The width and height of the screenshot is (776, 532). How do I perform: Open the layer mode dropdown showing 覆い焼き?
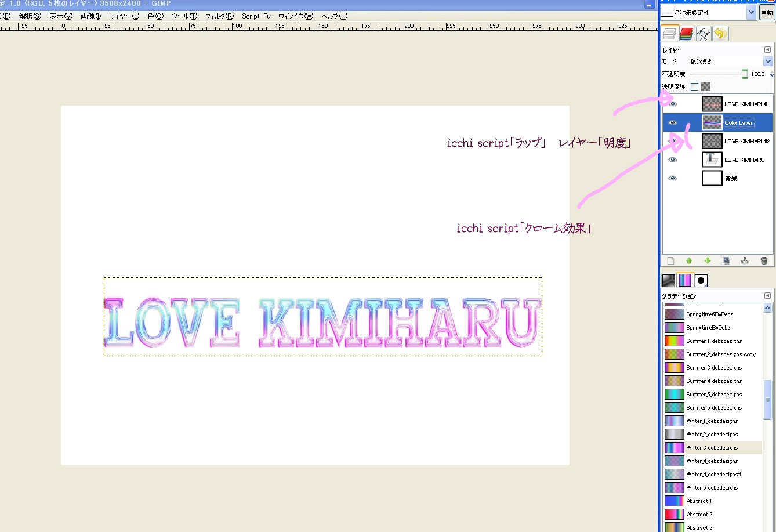click(731, 61)
